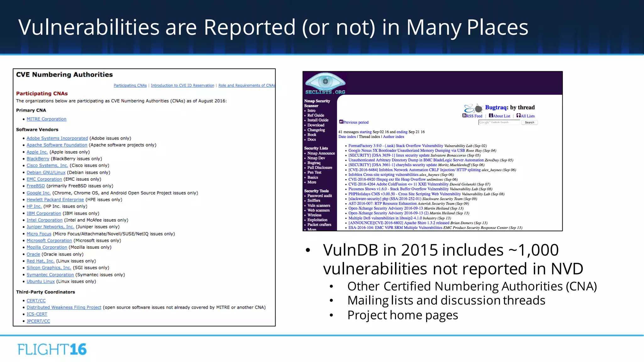This screenshot has width=644, height=362.
Task: Click the FreeBSD link
Action: tap(36, 186)
